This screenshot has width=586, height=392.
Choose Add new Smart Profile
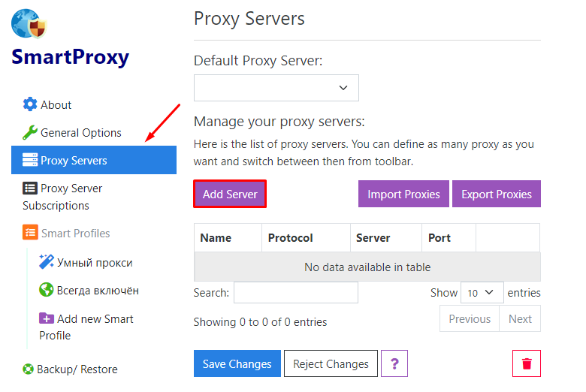(86, 327)
